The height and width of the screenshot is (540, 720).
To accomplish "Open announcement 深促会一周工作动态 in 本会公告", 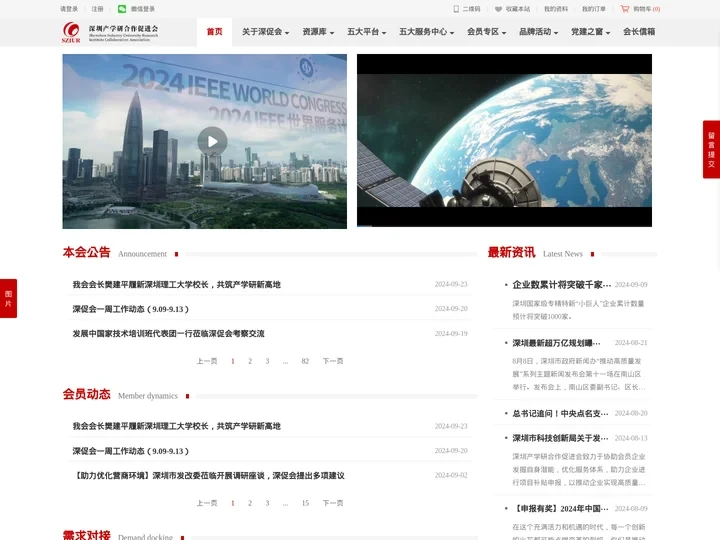I will pos(130,309).
